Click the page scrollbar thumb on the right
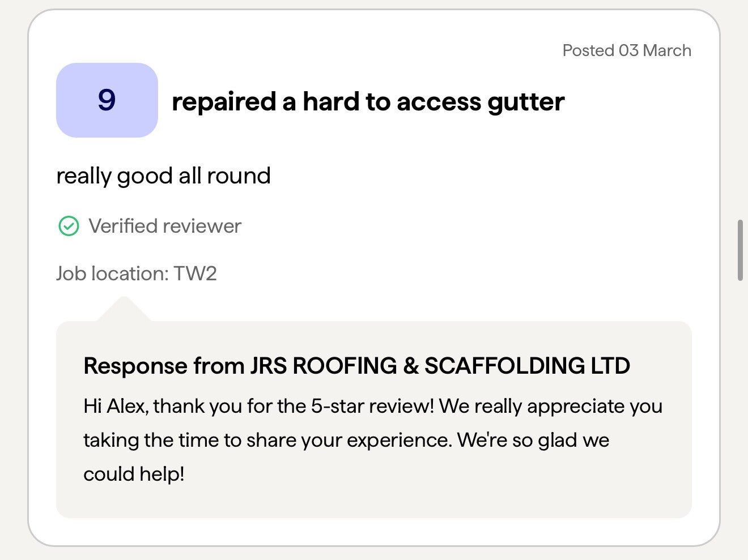 [740, 250]
